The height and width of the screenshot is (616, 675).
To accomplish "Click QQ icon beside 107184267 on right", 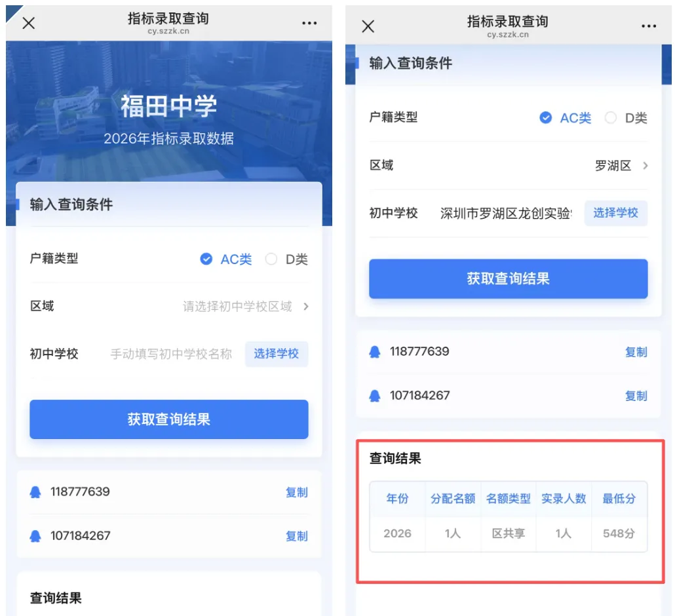I will pos(375,396).
